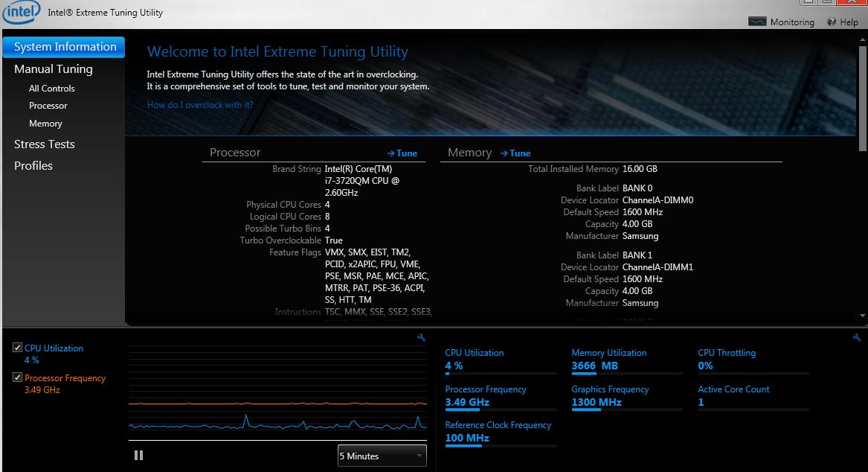Click the Tune link beside Processor heading
Viewport: 868px width, 472px height.
click(402, 153)
